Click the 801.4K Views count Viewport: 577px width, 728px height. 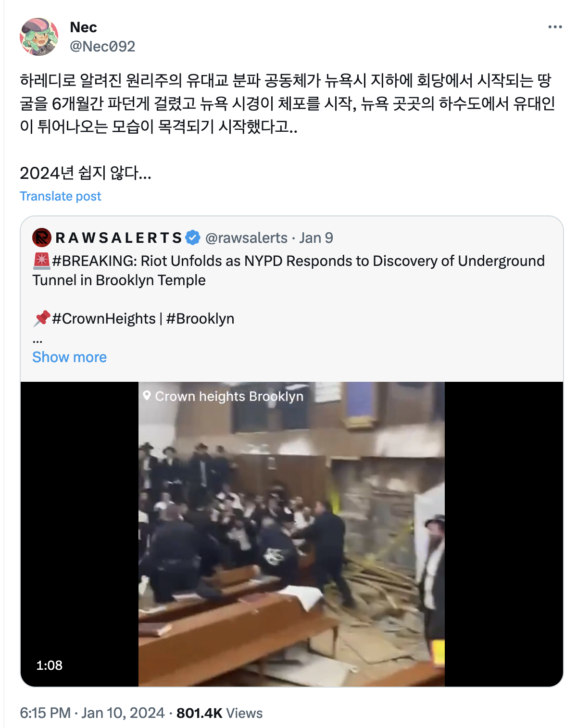pyautogui.click(x=219, y=713)
